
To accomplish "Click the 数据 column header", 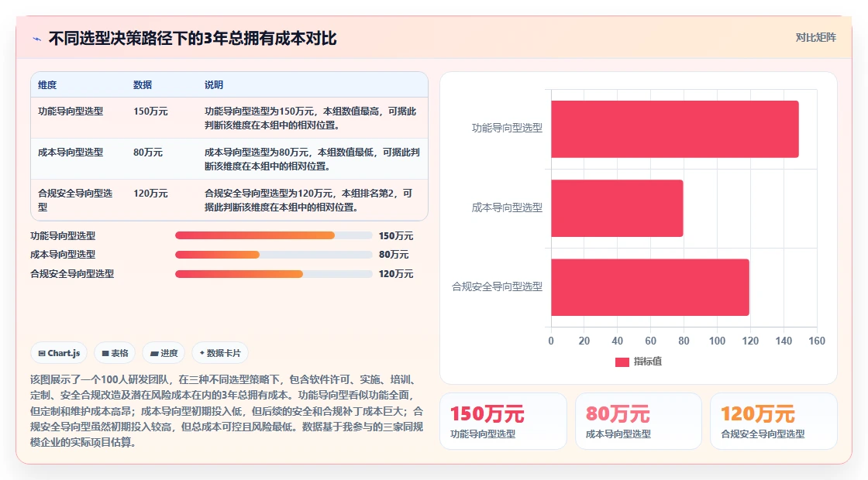I will [143, 84].
